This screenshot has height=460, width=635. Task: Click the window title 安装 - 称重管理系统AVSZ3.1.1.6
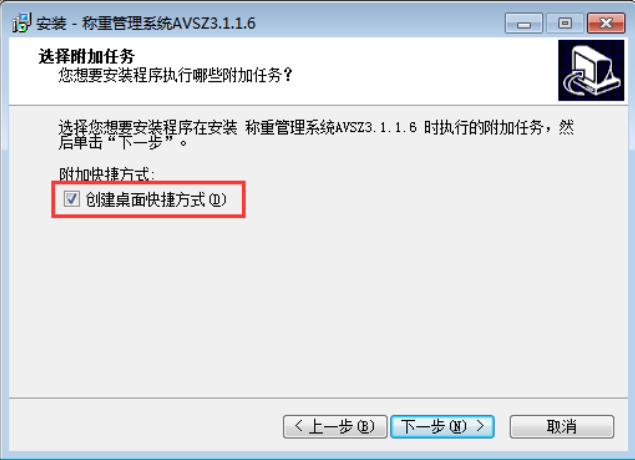tap(146, 23)
